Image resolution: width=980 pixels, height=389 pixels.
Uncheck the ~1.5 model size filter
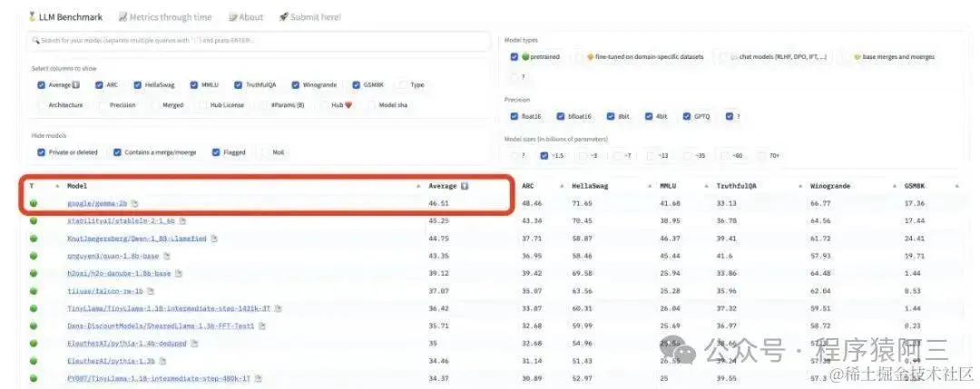[x=544, y=155]
